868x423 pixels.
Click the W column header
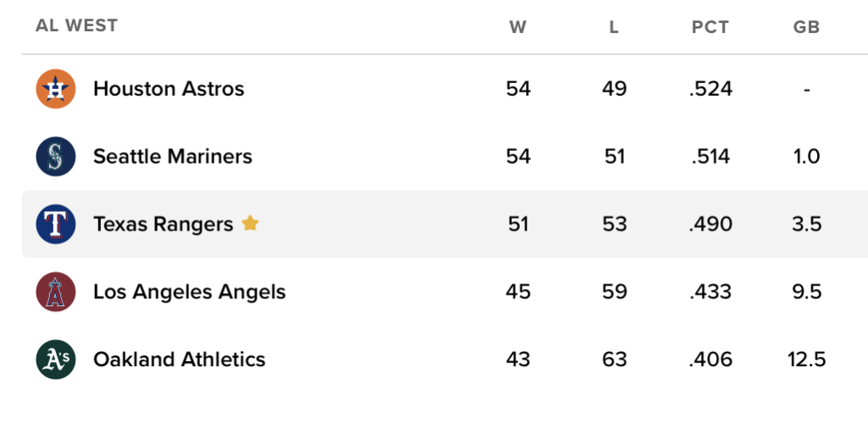click(x=518, y=27)
